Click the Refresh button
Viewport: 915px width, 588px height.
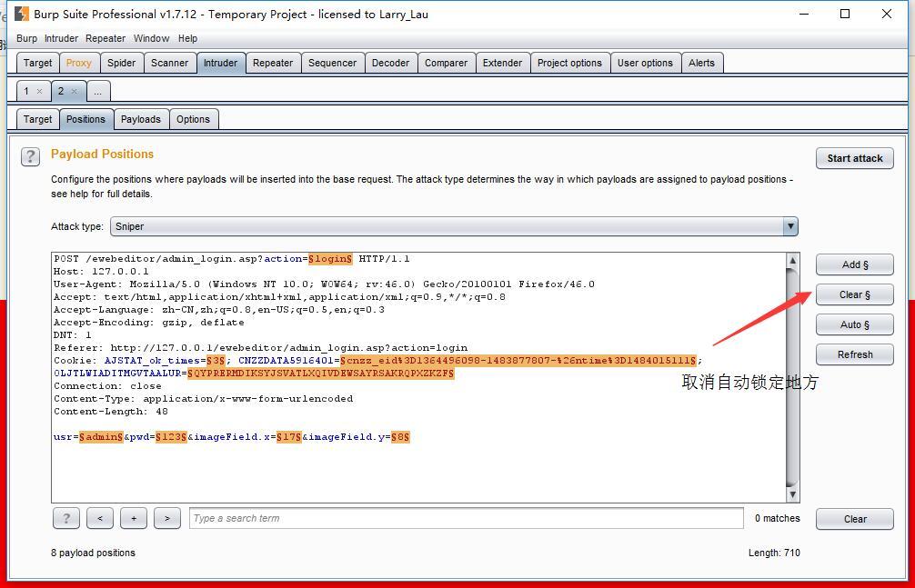point(854,354)
